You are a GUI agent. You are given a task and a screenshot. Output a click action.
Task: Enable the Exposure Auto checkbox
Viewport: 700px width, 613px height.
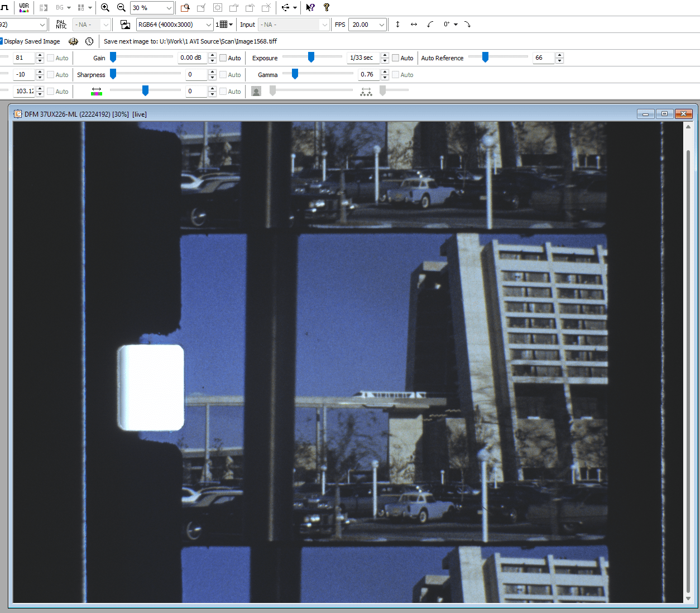coord(396,58)
